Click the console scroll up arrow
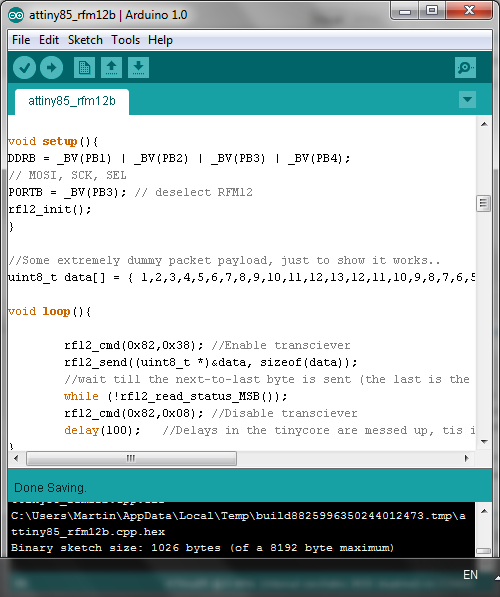The height and width of the screenshot is (597, 500). 484,511
